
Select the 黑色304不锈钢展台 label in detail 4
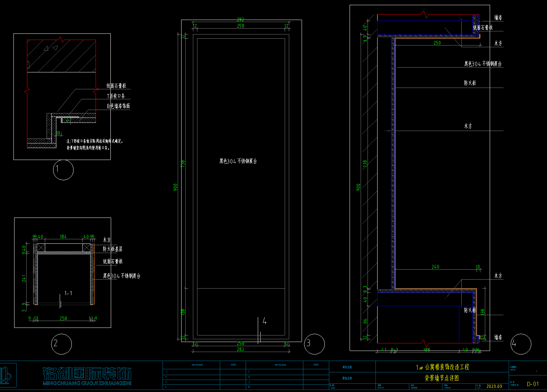point(483,64)
